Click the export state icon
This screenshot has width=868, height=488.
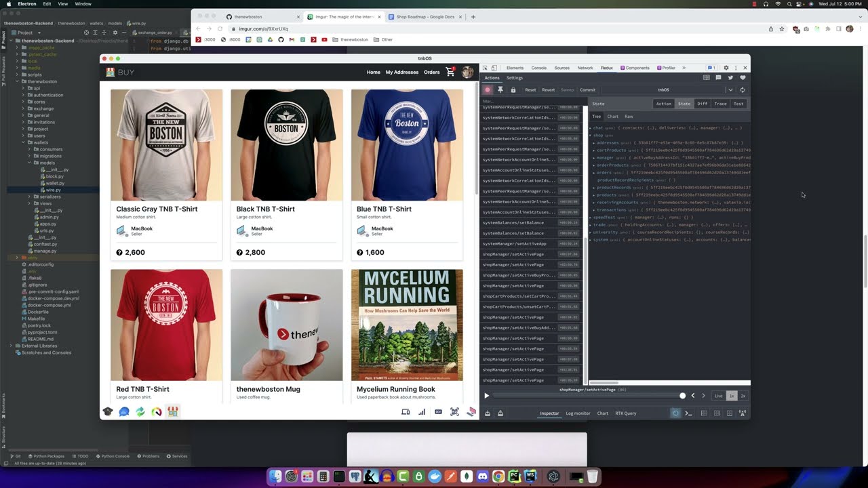500,413
